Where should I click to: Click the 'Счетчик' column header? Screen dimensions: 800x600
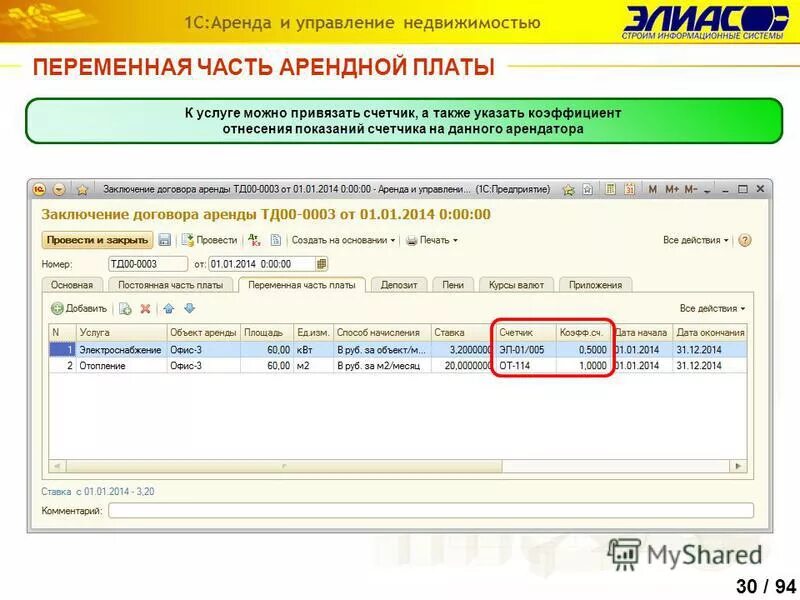point(526,332)
